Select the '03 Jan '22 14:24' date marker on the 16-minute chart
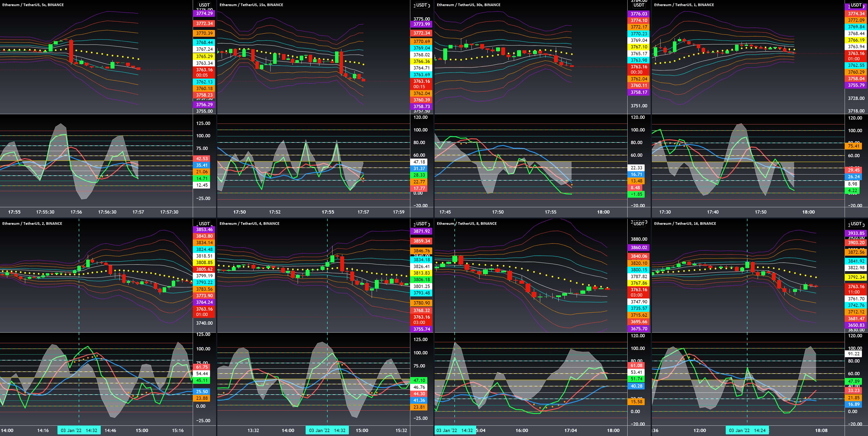The height and width of the screenshot is (436, 868). [747, 430]
